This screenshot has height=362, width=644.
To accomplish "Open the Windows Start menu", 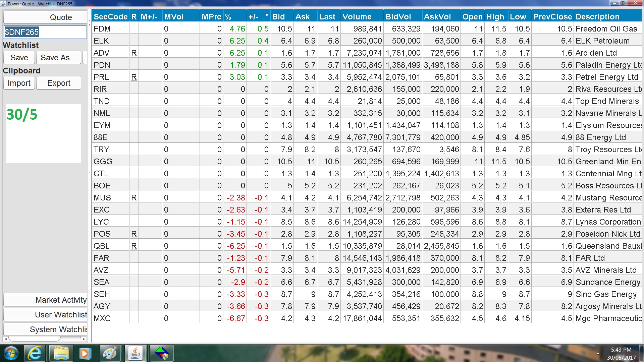I will (x=11, y=353).
